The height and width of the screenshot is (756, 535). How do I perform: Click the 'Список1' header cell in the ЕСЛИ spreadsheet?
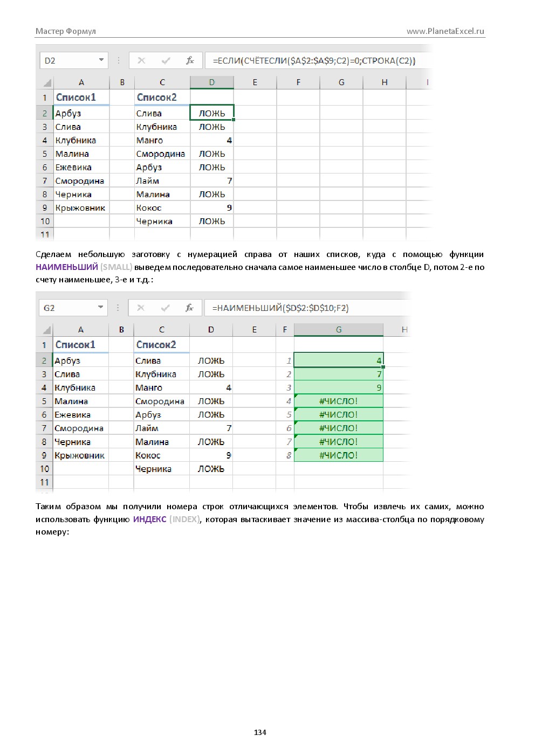[x=81, y=98]
